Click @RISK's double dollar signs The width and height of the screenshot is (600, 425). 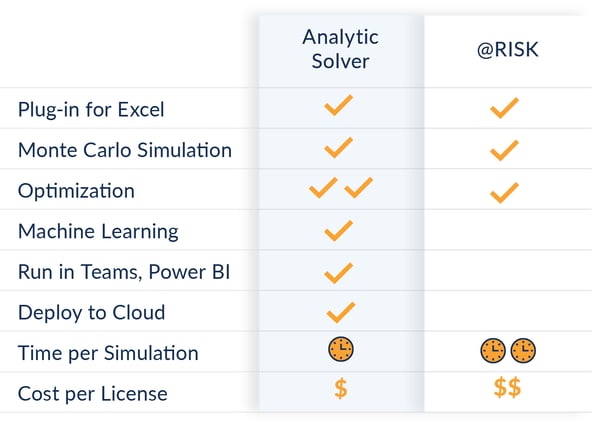(x=507, y=390)
